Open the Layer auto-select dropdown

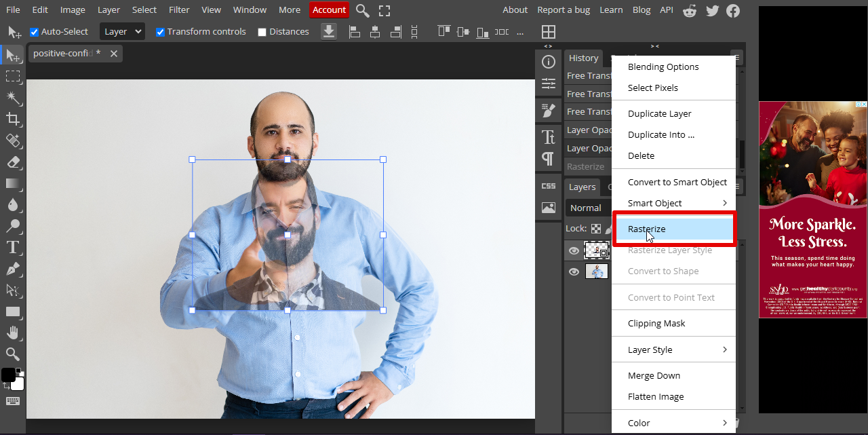pos(122,31)
